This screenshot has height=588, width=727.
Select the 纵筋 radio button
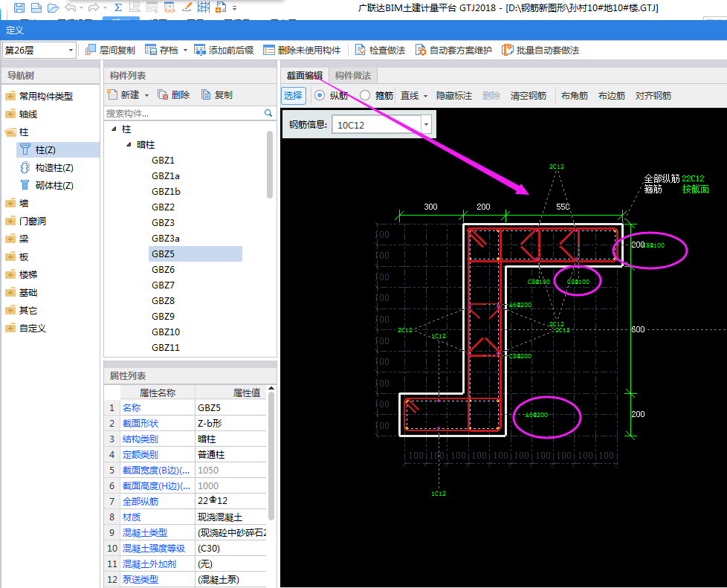pos(320,96)
